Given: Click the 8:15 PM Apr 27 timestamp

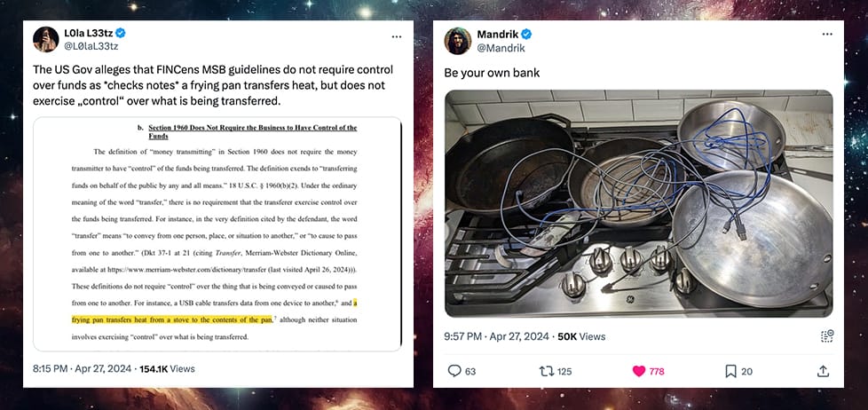Looking at the screenshot, I should [82, 368].
